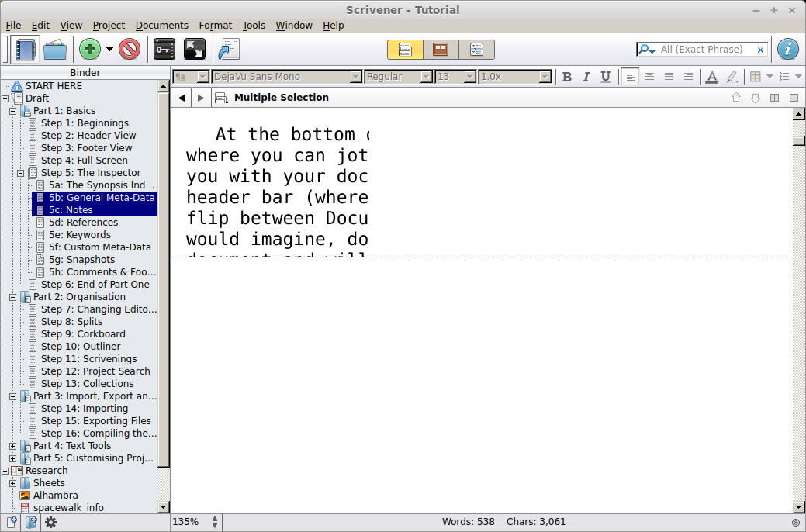Open the binder gear actions menu
806x532 pixels.
tap(50, 523)
